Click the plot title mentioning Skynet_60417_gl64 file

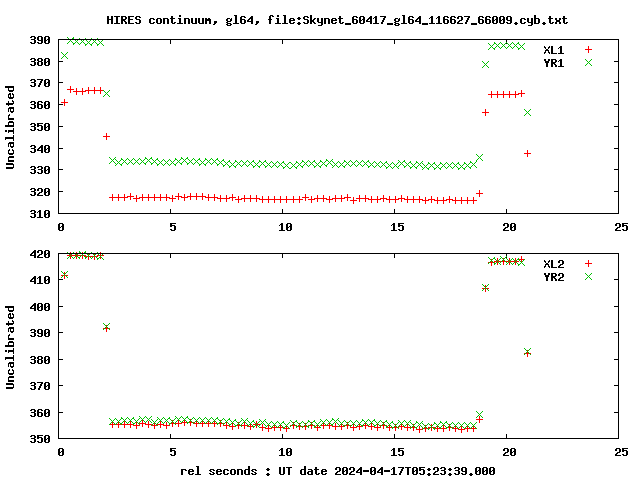tap(337, 20)
